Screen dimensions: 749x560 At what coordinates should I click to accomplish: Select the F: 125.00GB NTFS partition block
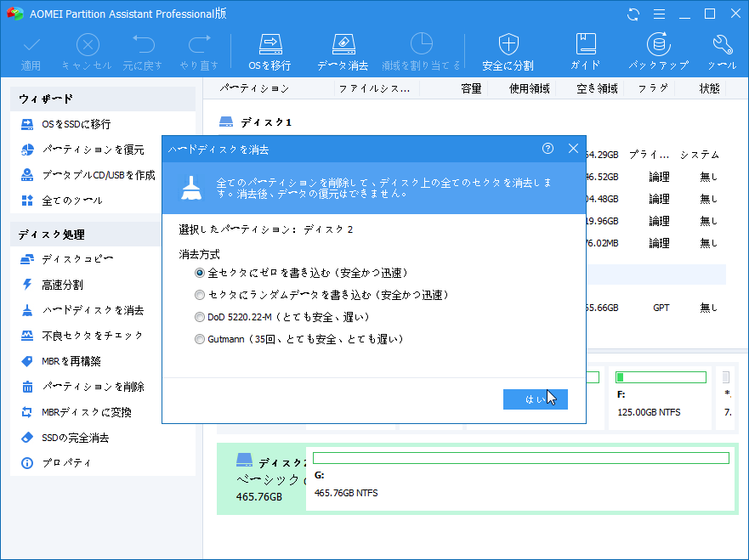(660, 399)
